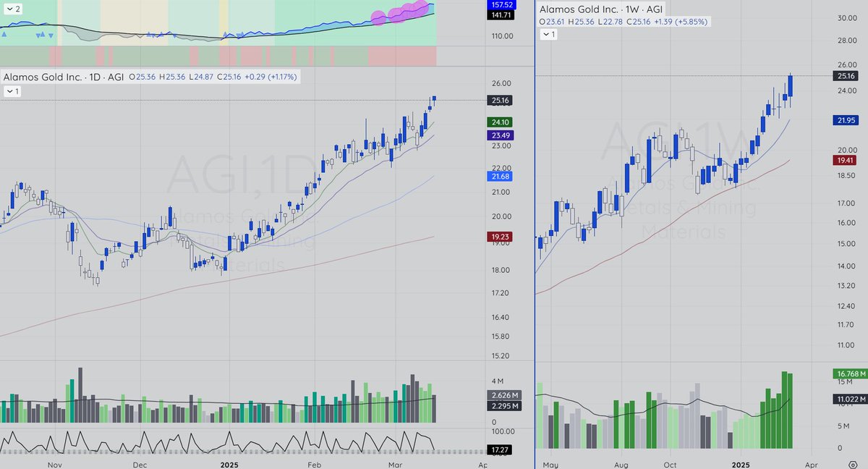The image size is (868, 469).
Task: Click the 157.52 blue indicator value label
Action: pos(501,4)
